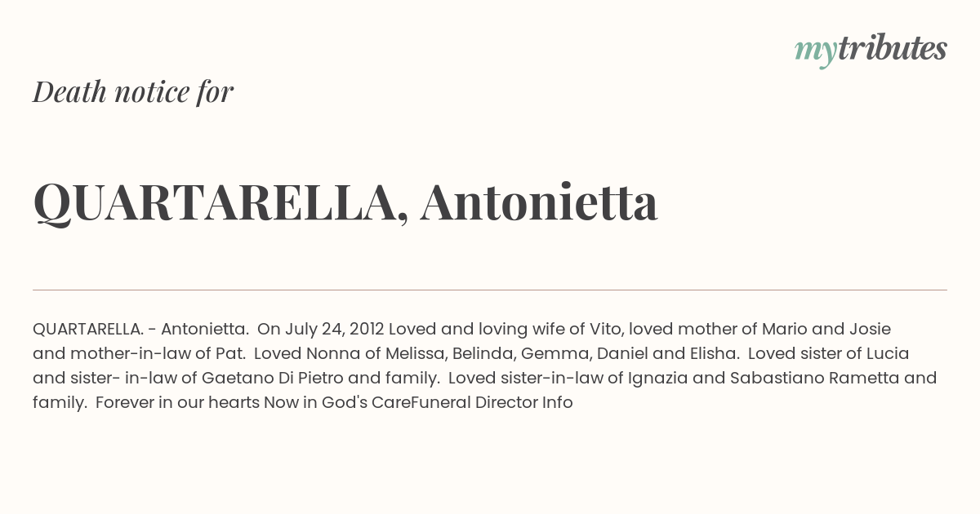This screenshot has height=514, width=980.
Task: Click 'mother-in-law of Pat' text
Action: click(x=158, y=354)
